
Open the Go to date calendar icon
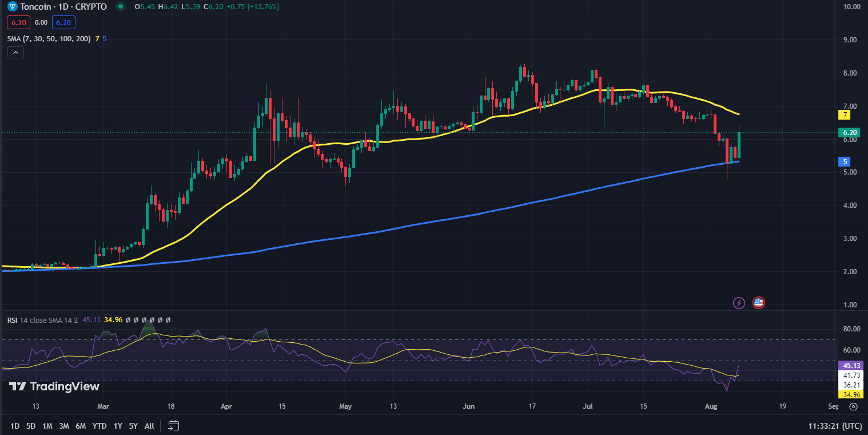[174, 425]
